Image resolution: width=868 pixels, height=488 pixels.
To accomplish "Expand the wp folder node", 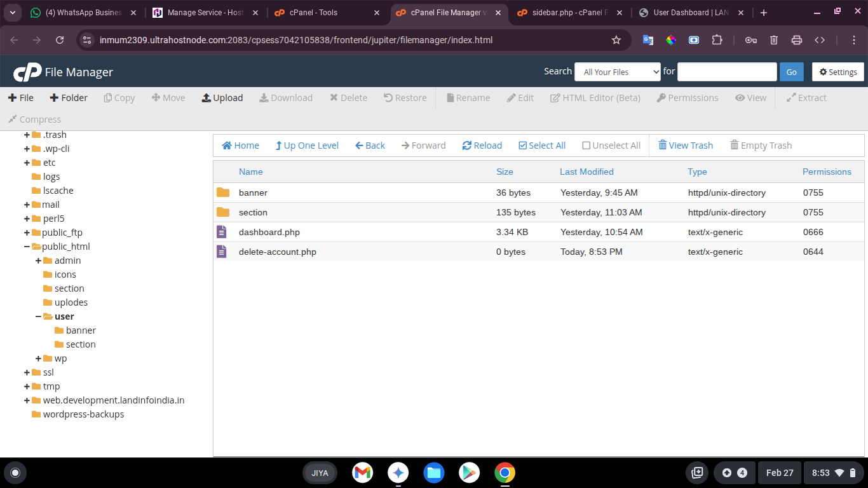I will [38, 358].
